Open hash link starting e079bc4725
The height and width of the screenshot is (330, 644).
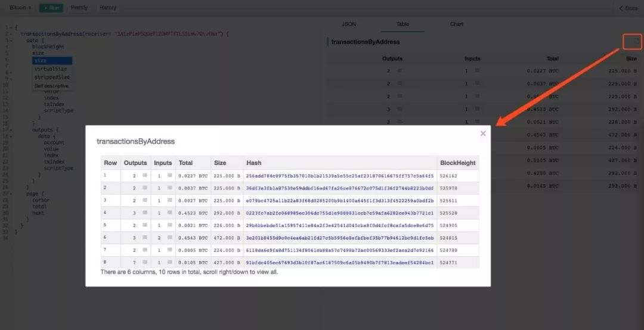[x=340, y=200]
